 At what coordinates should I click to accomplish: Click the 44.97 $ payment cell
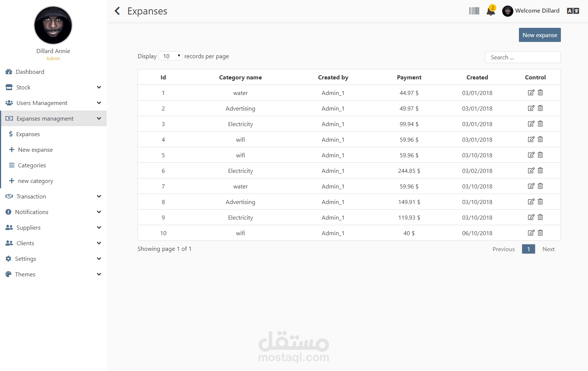tap(409, 93)
